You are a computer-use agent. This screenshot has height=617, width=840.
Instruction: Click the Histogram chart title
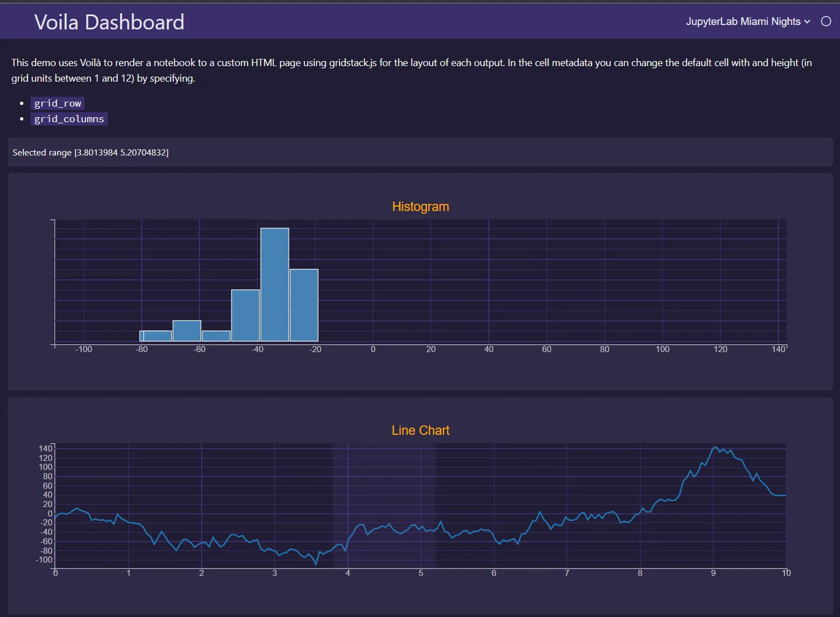(x=421, y=207)
